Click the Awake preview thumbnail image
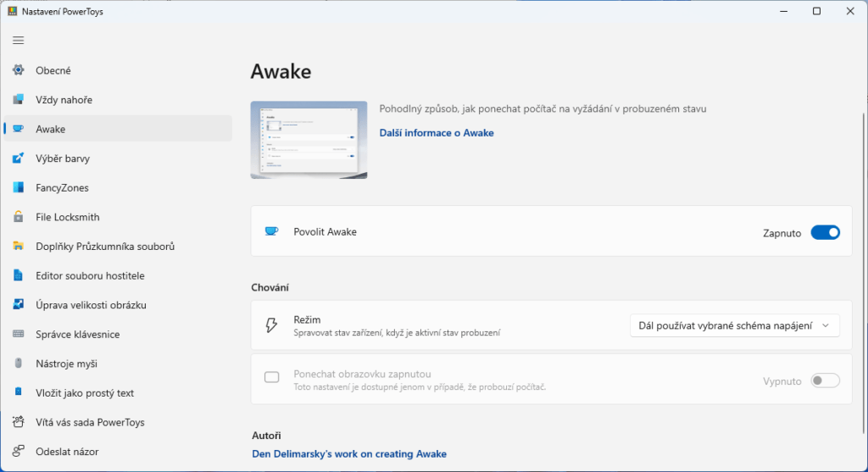Viewport: 868px width, 472px height. point(309,140)
